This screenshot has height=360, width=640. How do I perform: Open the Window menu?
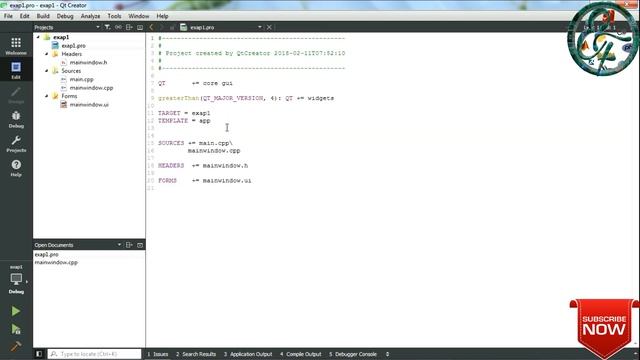[139, 16]
